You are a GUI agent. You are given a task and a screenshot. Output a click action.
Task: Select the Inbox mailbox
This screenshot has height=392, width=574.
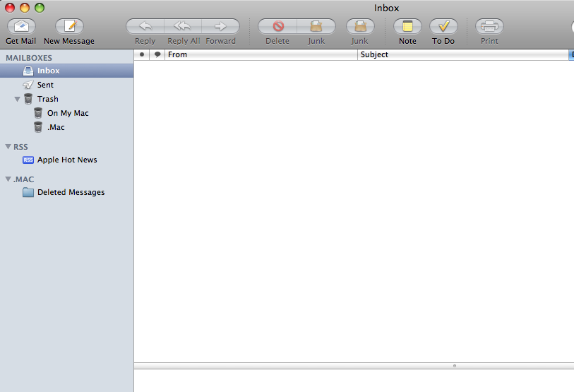pyautogui.click(x=66, y=71)
